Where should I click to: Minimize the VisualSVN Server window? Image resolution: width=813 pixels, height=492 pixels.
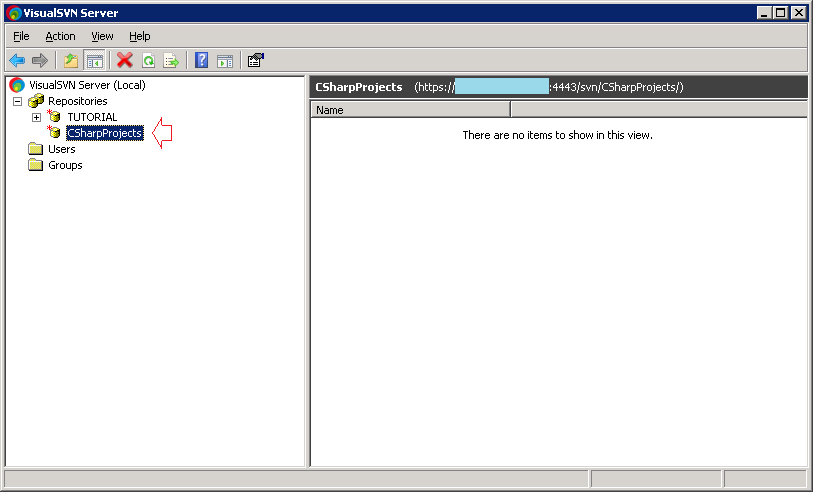764,13
